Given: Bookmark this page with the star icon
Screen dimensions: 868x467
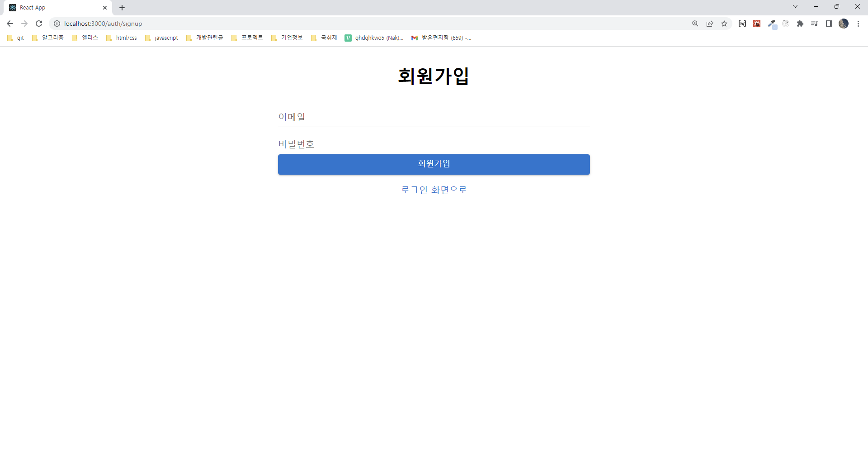Looking at the screenshot, I should [725, 24].
